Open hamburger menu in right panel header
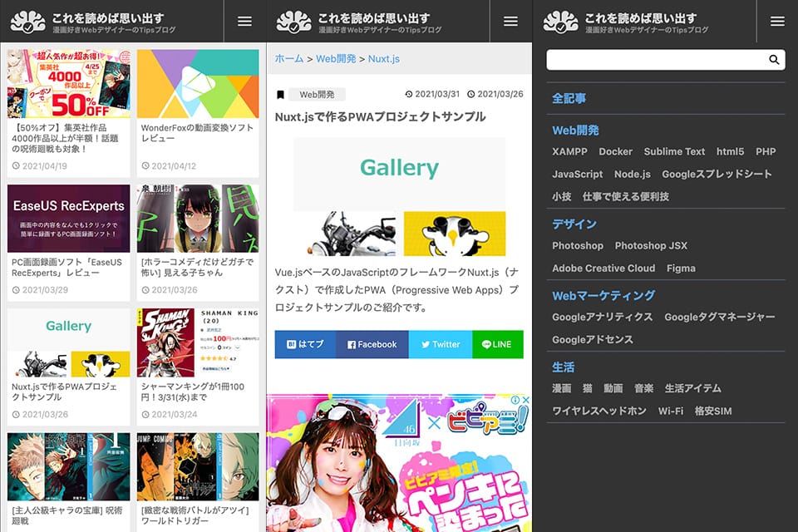 777,21
